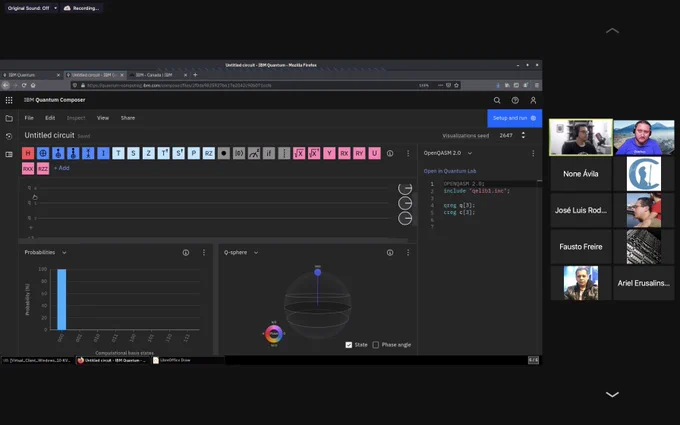Select the blue I identity gate
680x425 pixels.
103,153
